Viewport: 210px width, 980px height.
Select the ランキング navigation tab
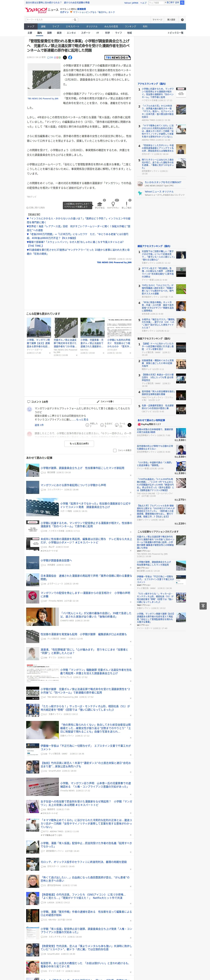pos(130,27)
